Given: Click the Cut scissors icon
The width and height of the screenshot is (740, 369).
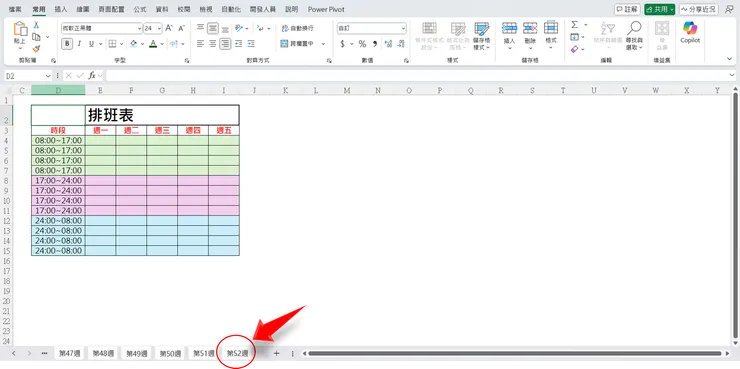Looking at the screenshot, I should coord(36,25).
